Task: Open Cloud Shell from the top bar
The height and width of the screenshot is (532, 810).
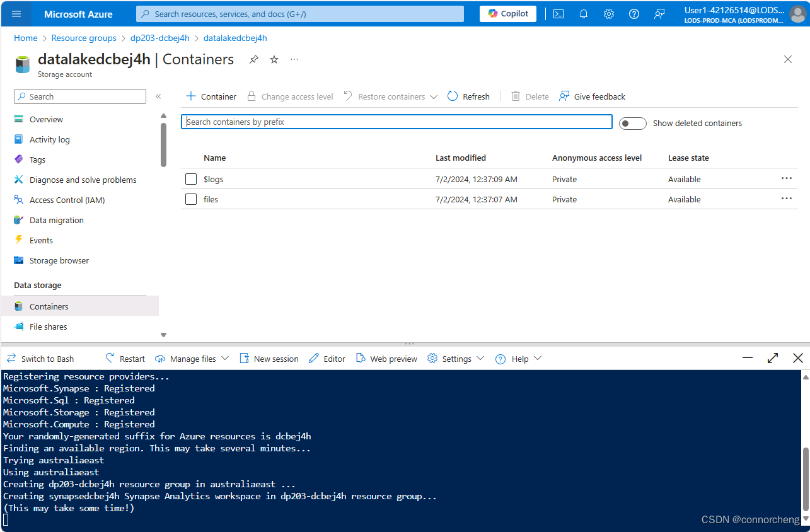Action: 558,14
